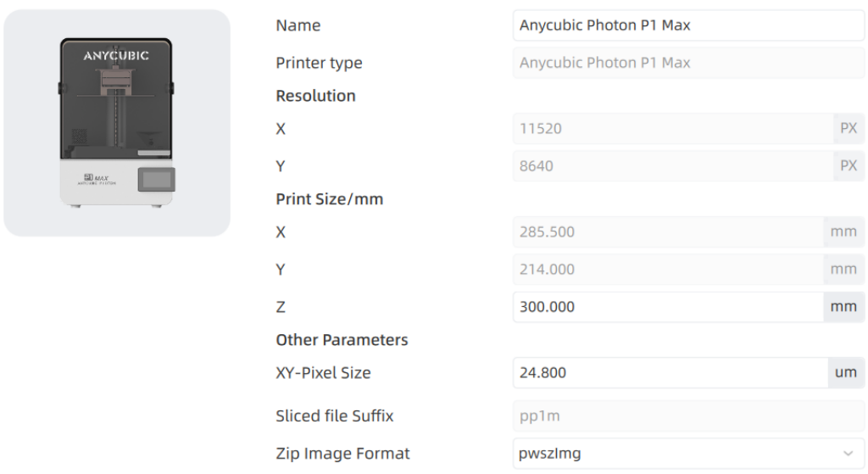This screenshot has width=868, height=474.
Task: Click the Print Size X field 285.500
Action: (x=668, y=231)
